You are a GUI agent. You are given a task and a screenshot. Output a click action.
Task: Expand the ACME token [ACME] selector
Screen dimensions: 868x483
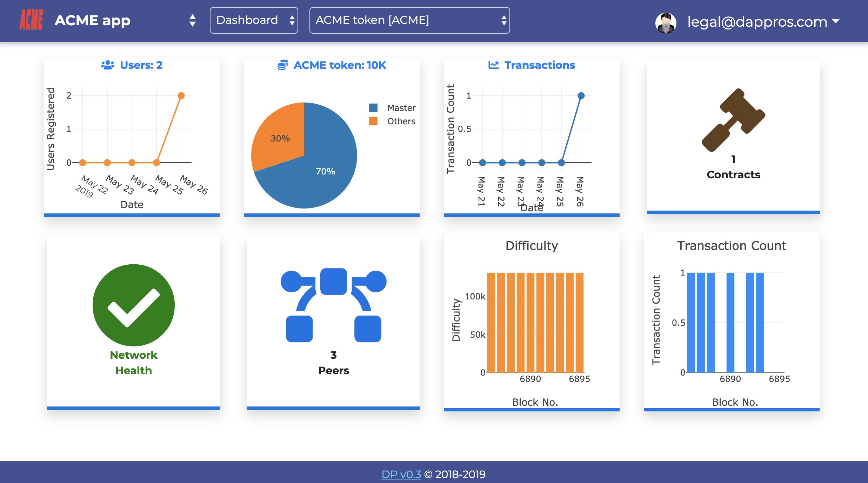(409, 20)
